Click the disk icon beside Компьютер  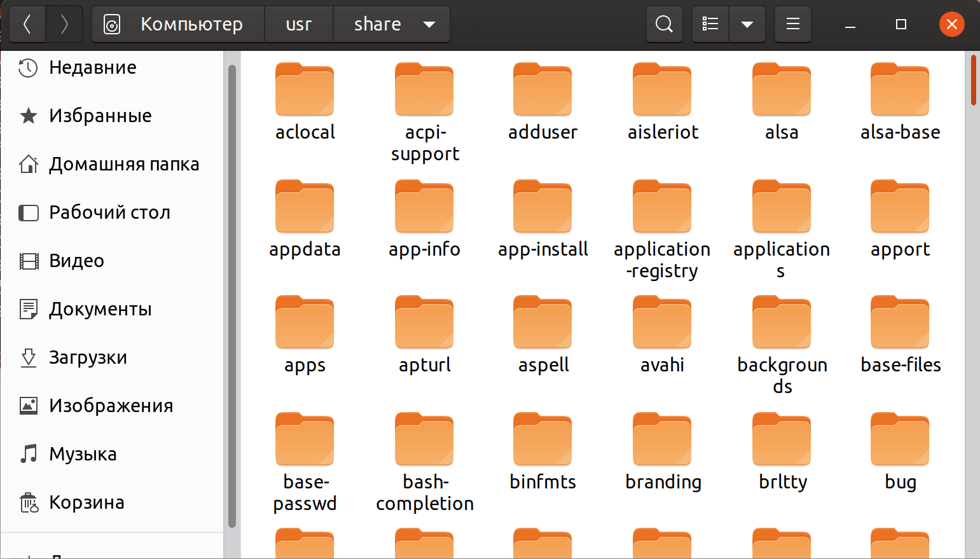tap(112, 25)
